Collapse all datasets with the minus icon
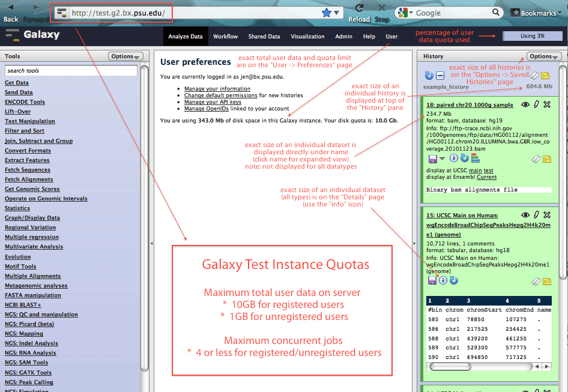This screenshot has height=392, width=568. [x=440, y=76]
